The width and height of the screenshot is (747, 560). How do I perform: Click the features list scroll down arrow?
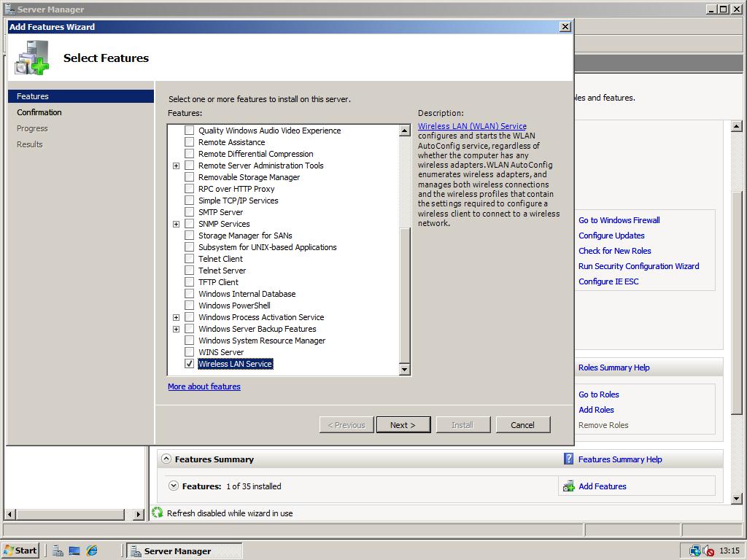pos(404,369)
